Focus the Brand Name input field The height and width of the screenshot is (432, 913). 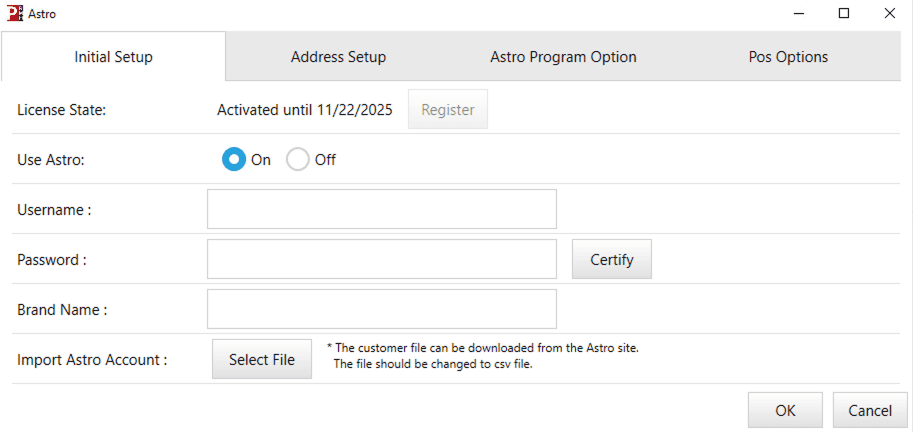(x=382, y=309)
